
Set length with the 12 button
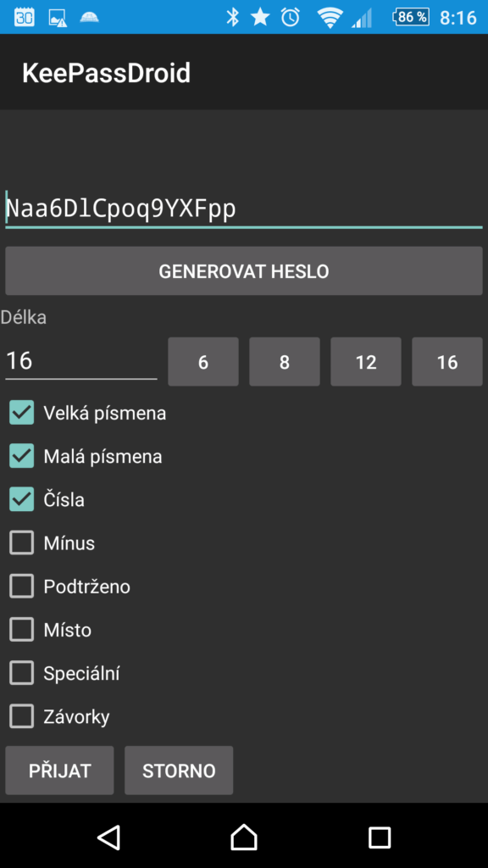[366, 361]
